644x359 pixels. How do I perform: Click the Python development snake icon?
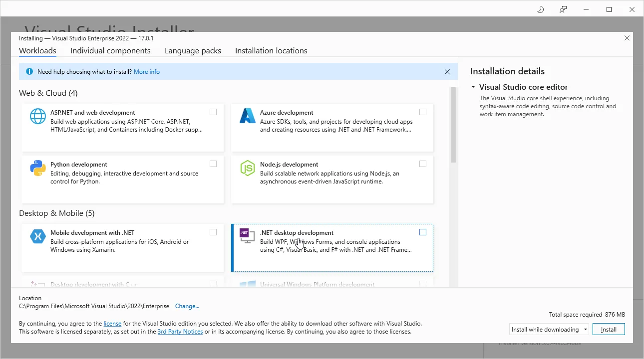38,169
